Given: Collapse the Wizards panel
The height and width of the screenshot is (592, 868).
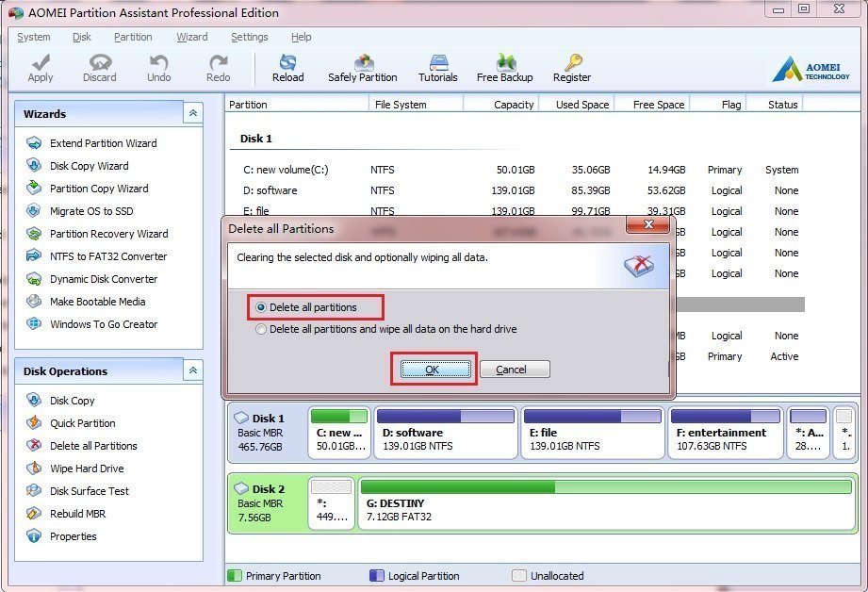Looking at the screenshot, I should (193, 113).
